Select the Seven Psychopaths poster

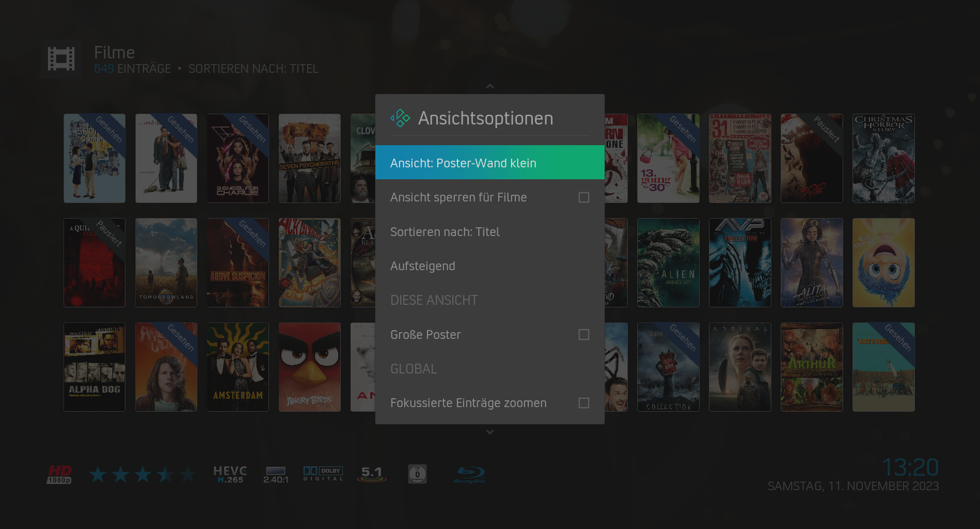point(310,158)
